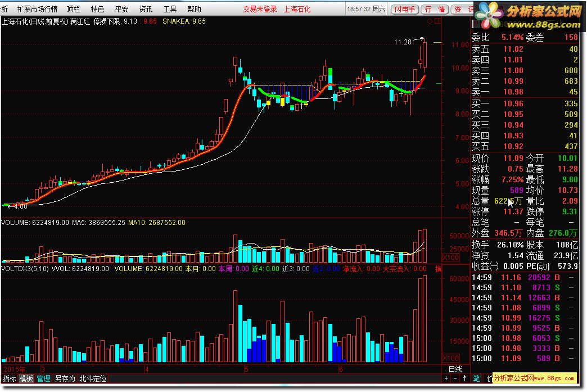This screenshot has width=587, height=392.
Task: Click the 11.28 high price label on chart
Action: point(403,42)
